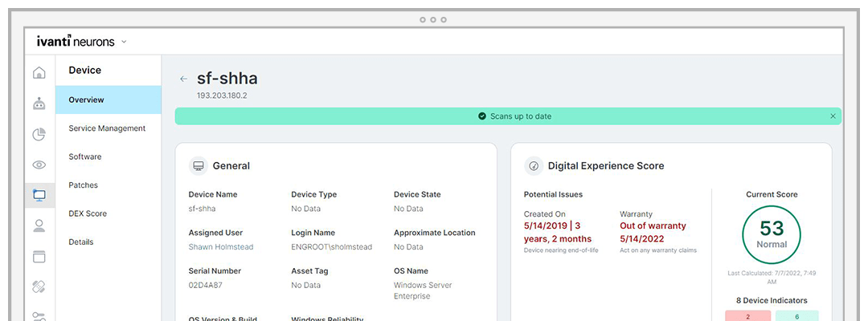The image size is (868, 321).
Task: Open the person people icon in sidebar
Action: [39, 226]
